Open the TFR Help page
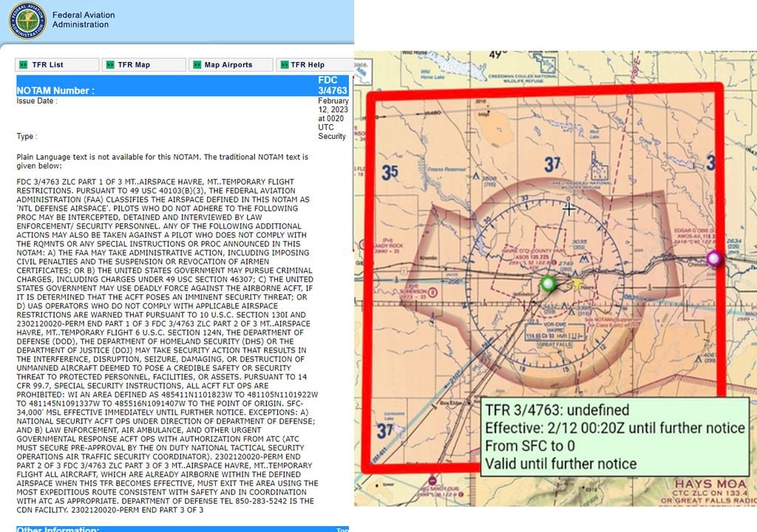This screenshot has height=532, width=757. [308, 65]
